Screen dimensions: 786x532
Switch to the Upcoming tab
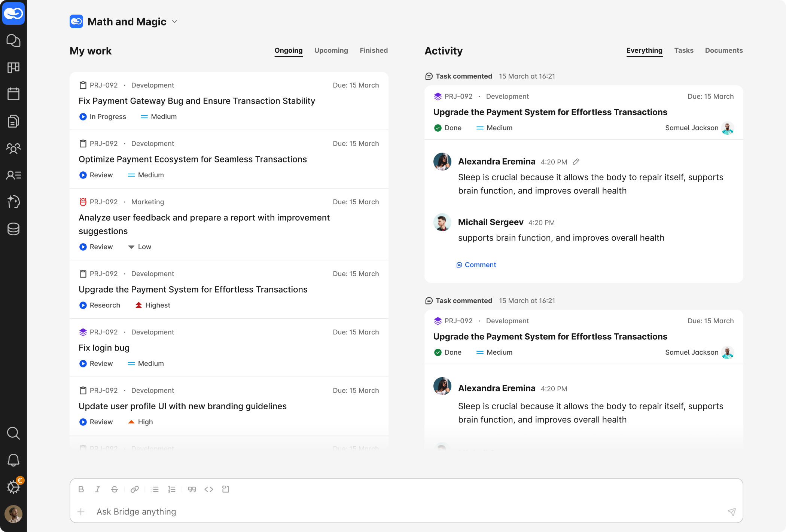tap(331, 51)
